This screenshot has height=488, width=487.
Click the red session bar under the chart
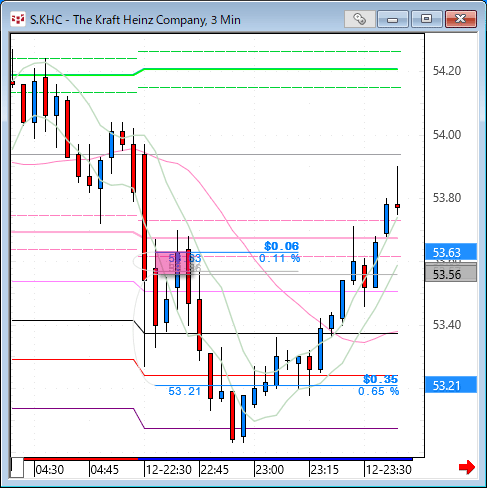[x=81, y=459]
